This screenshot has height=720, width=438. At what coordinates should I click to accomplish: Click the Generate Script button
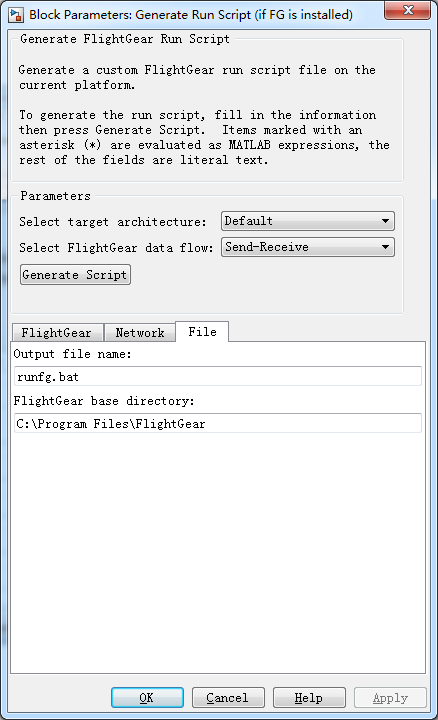75,275
